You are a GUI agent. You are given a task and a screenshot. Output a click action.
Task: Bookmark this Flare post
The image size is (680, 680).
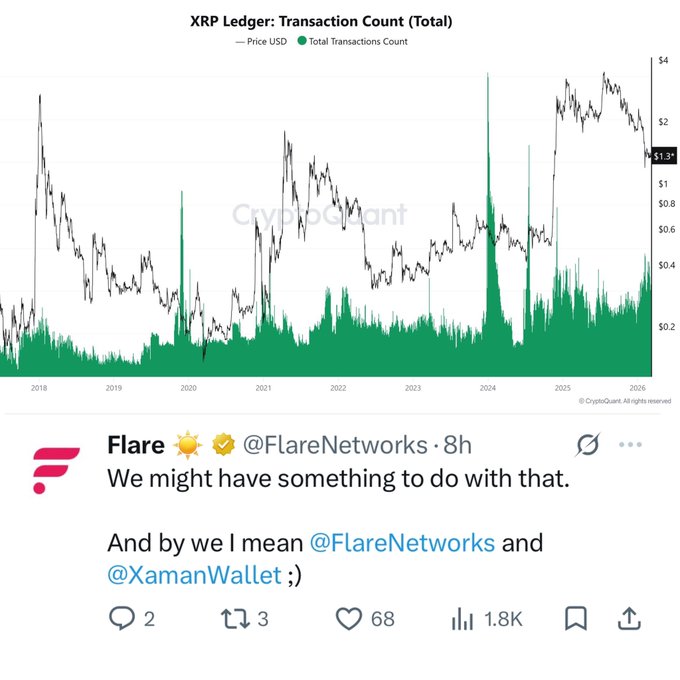pos(575,620)
